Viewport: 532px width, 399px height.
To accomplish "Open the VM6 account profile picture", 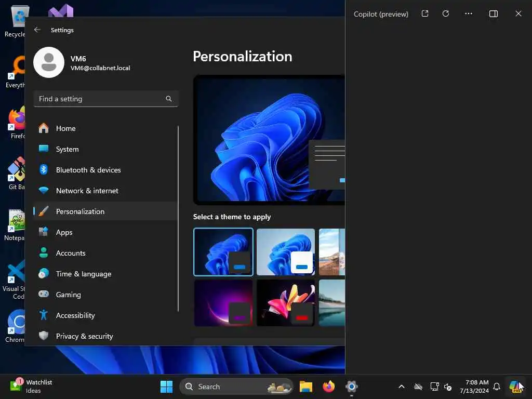I will click(49, 62).
